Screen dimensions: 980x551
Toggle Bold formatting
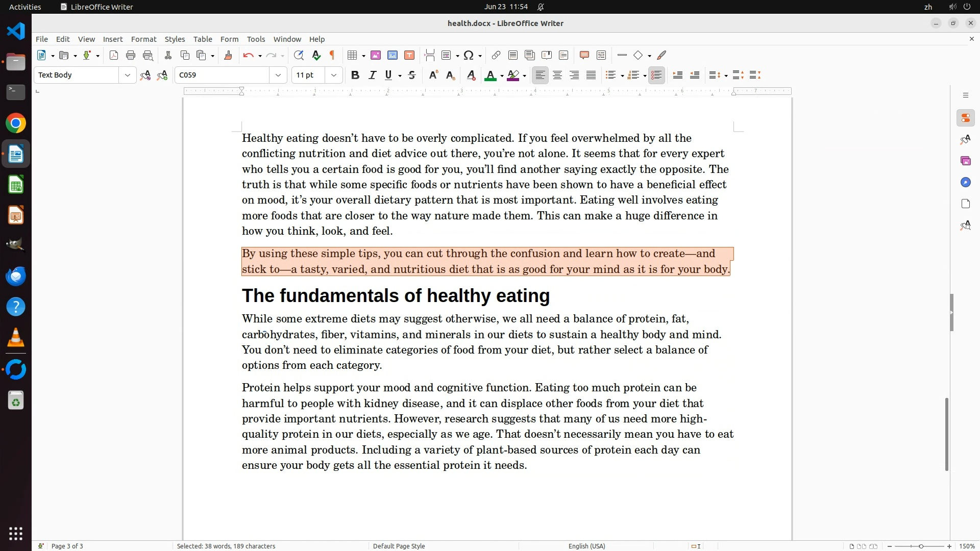(x=355, y=75)
